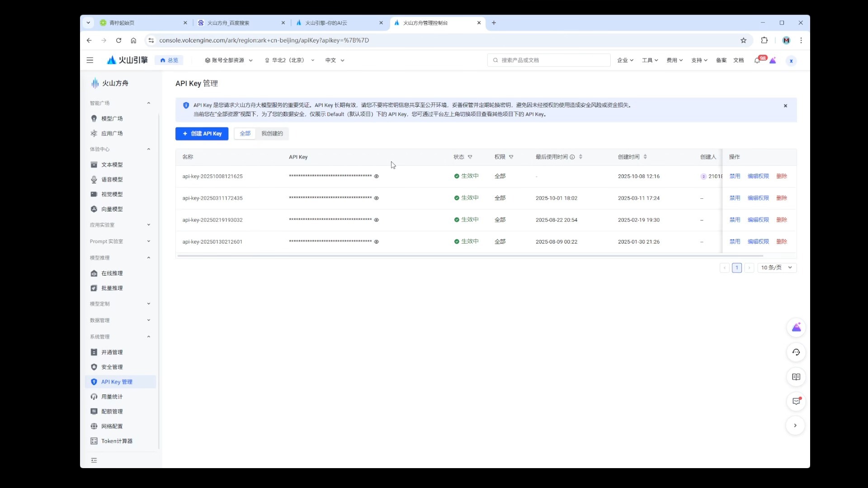Click the status column filter icon
Image resolution: width=868 pixels, height=488 pixels.
pos(470,157)
